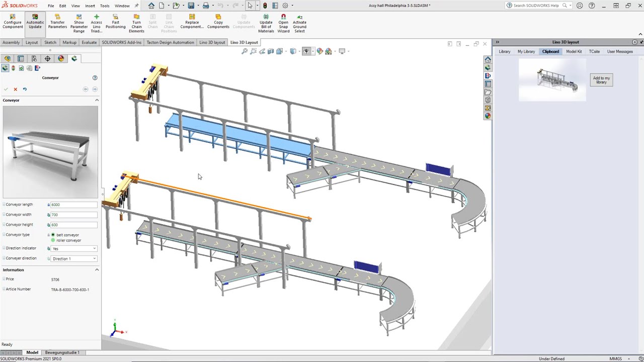Open the Print icon dropdown arrow
Image resolution: width=644 pixels, height=362 pixels.
click(x=212, y=6)
